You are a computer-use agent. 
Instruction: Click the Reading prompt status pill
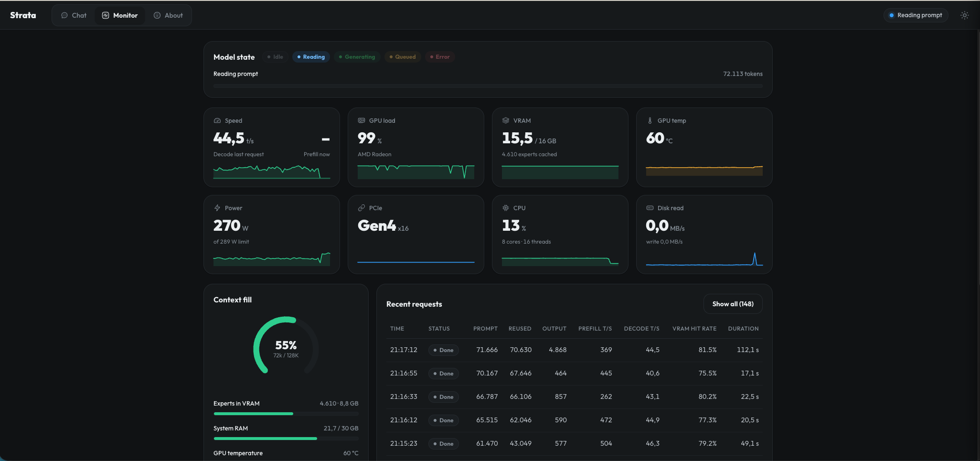[916, 15]
